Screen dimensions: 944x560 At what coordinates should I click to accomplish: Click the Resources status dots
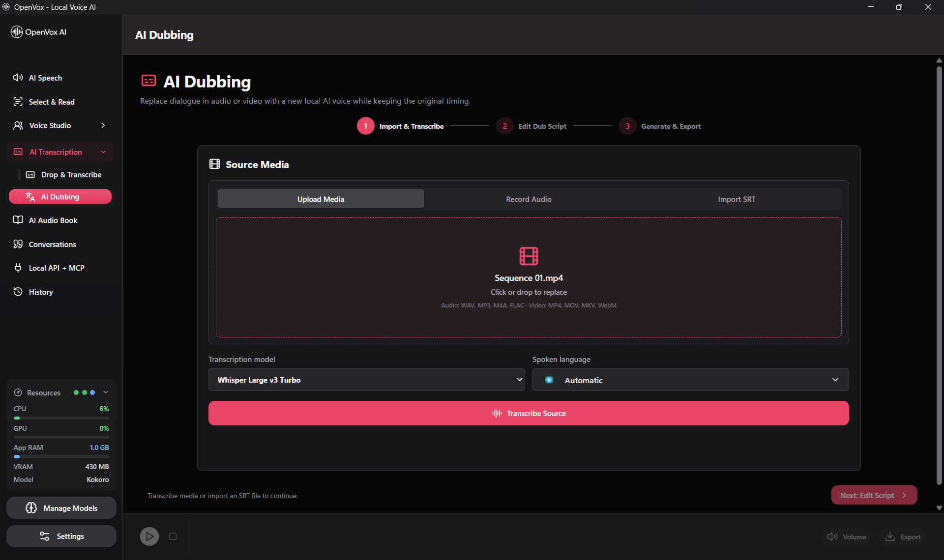[x=84, y=392]
